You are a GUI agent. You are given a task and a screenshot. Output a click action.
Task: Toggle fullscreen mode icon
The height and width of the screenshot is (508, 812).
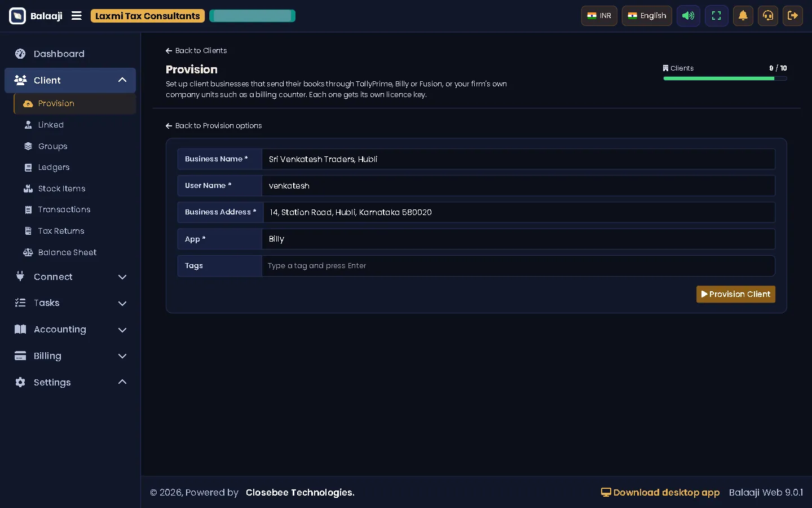(716, 16)
